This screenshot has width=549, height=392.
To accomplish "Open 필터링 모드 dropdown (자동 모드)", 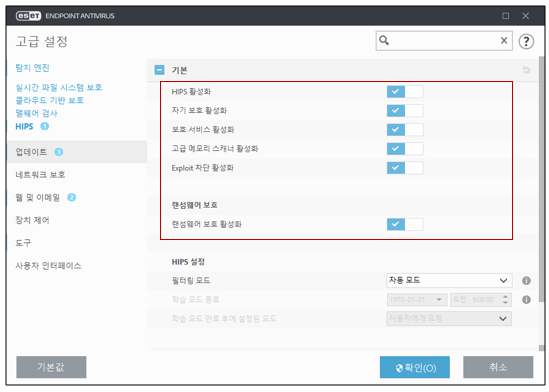I will [x=449, y=280].
